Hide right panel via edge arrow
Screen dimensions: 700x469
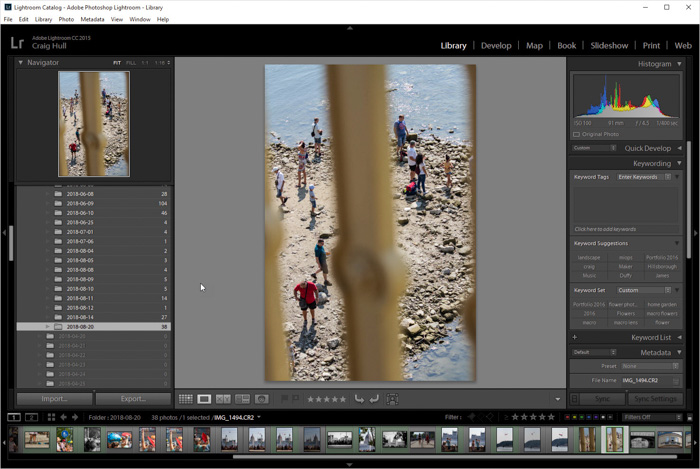pyautogui.click(x=696, y=233)
